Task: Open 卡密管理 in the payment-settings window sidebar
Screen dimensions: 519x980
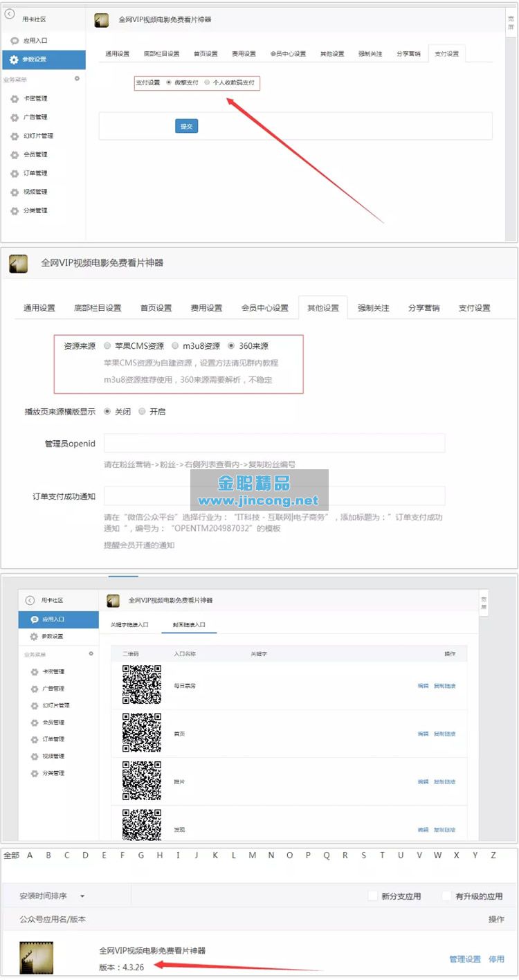Action: coord(35,99)
